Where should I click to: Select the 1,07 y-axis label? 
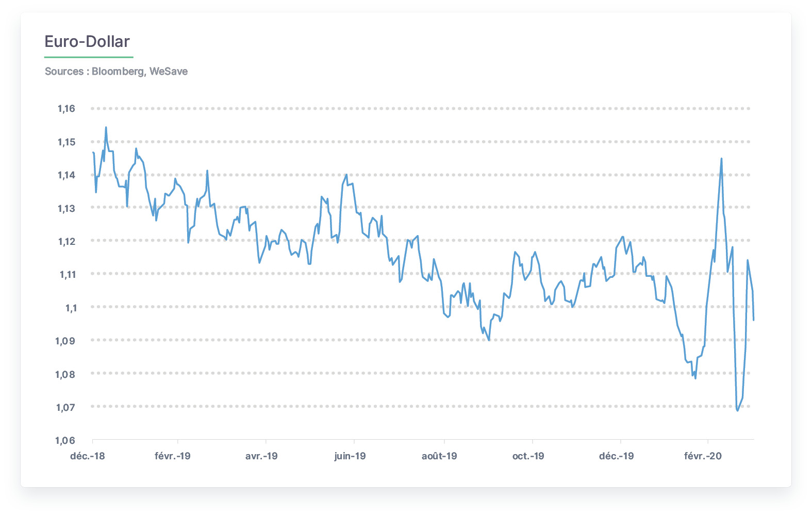(65, 408)
